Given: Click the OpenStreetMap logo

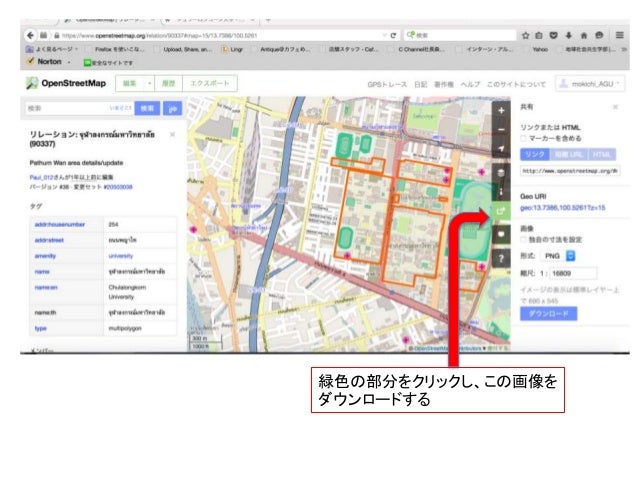Looking at the screenshot, I should (x=66, y=83).
